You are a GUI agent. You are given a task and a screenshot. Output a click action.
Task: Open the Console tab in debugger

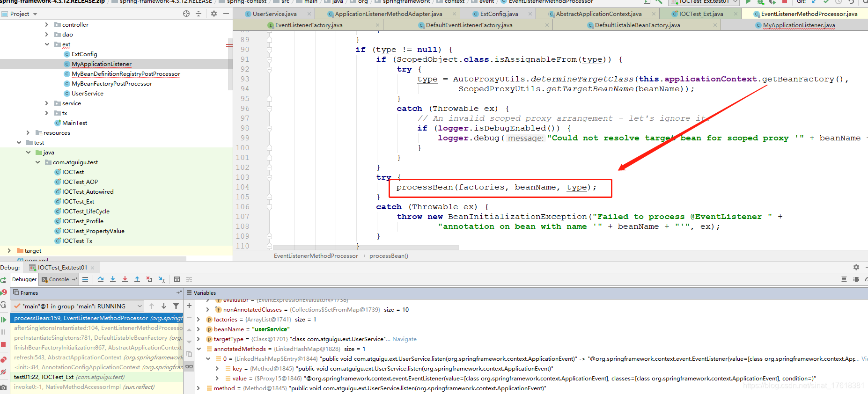59,279
